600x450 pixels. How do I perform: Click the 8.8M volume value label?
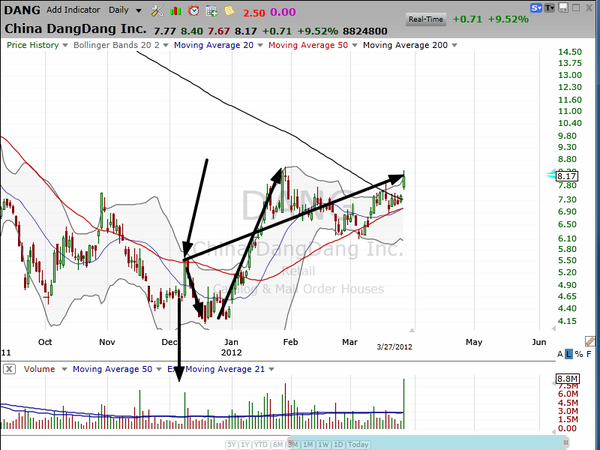tap(567, 379)
